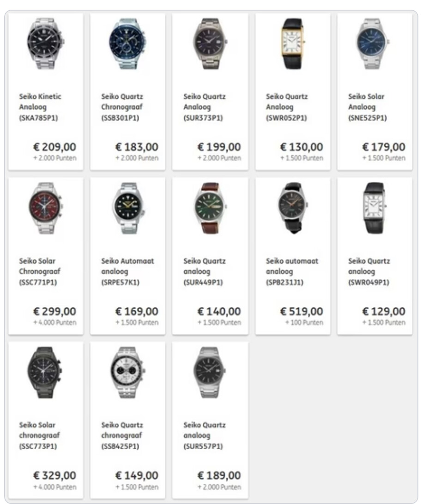Choose the € 329,00 price on SSC773P1

54,475
